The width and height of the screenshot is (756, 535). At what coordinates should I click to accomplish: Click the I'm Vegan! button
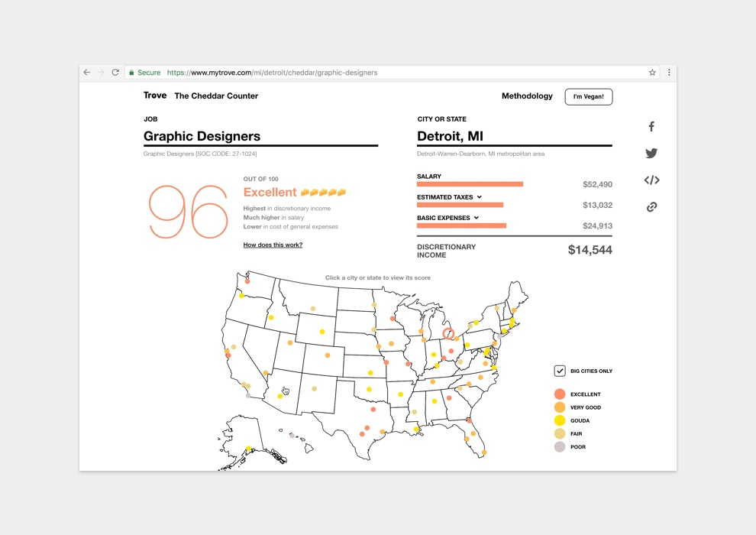click(x=588, y=96)
